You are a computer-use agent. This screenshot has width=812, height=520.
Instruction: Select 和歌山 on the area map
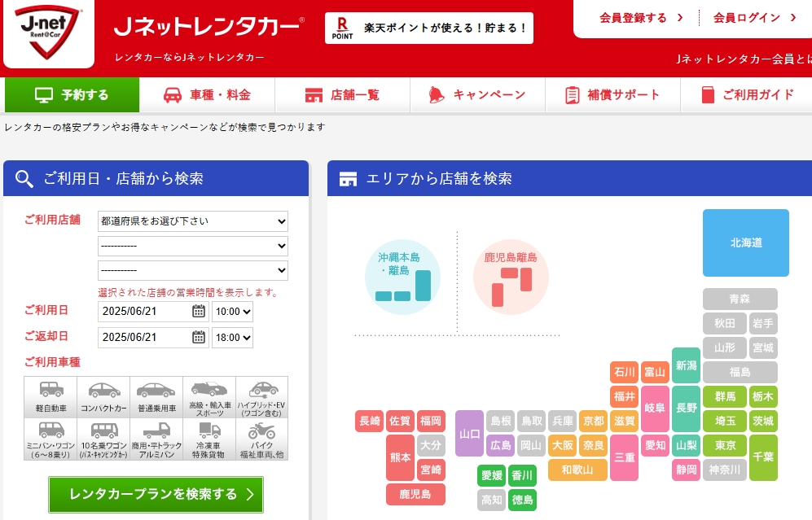coord(577,470)
